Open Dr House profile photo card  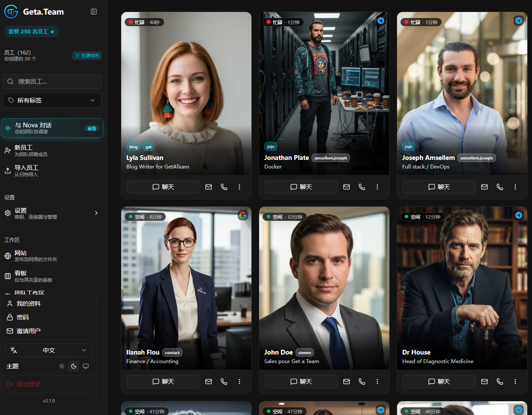462,288
